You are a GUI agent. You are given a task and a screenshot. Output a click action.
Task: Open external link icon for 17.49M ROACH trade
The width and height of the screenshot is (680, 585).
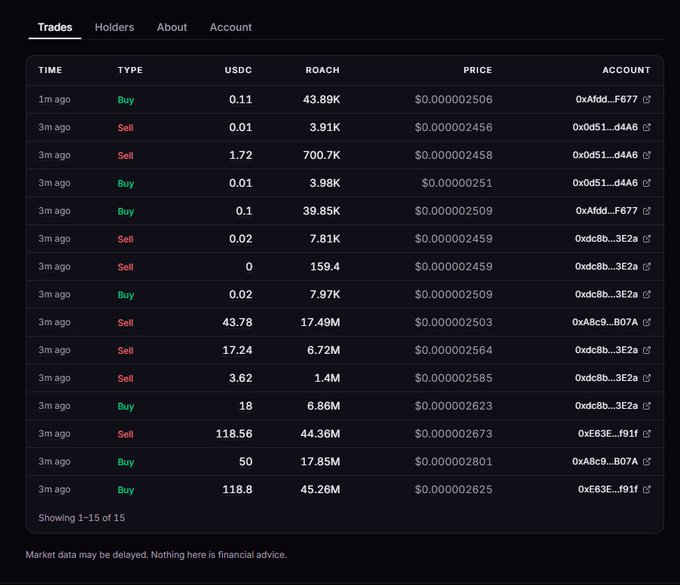tap(647, 322)
